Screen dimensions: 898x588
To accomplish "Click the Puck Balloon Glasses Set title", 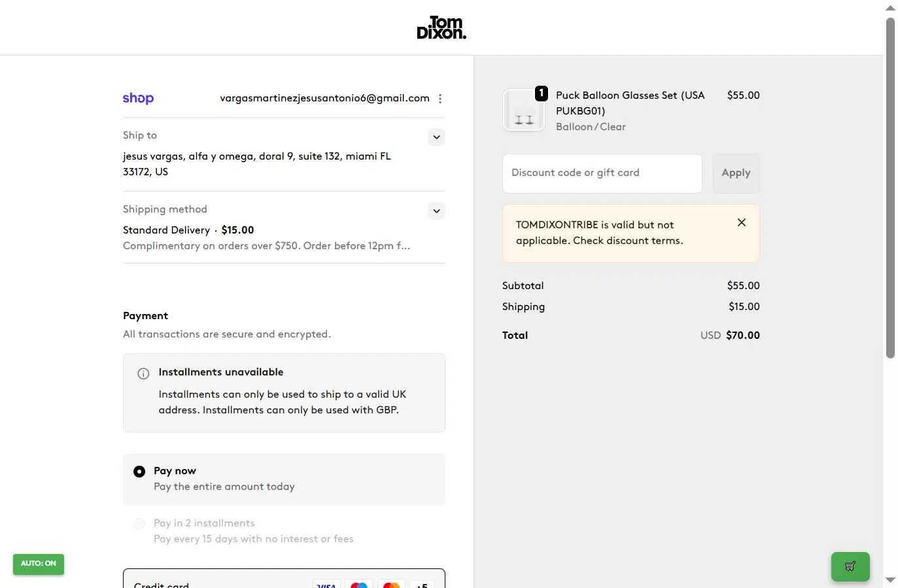I will click(630, 103).
